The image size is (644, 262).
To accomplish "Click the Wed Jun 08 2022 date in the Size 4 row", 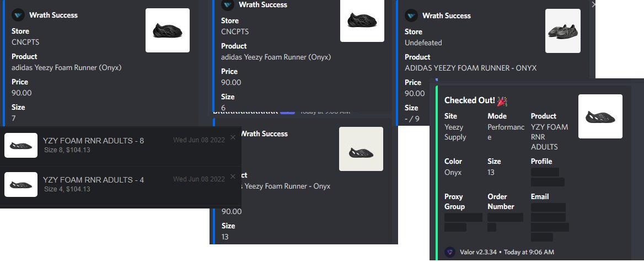I will pyautogui.click(x=199, y=179).
